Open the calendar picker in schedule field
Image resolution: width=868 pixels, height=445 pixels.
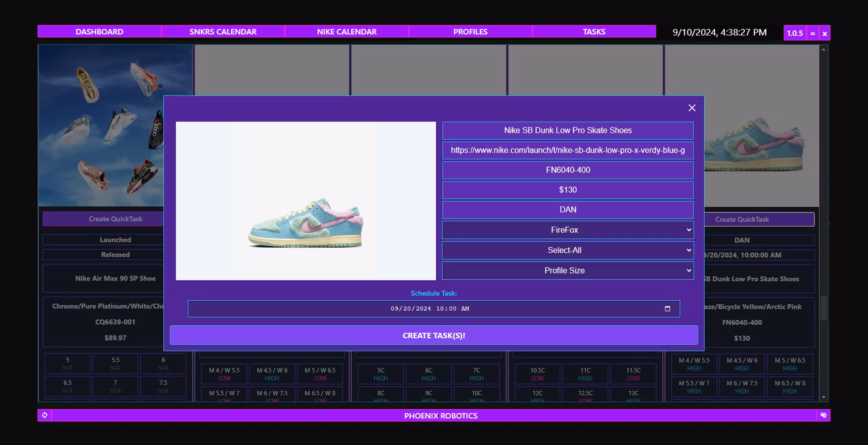(667, 309)
